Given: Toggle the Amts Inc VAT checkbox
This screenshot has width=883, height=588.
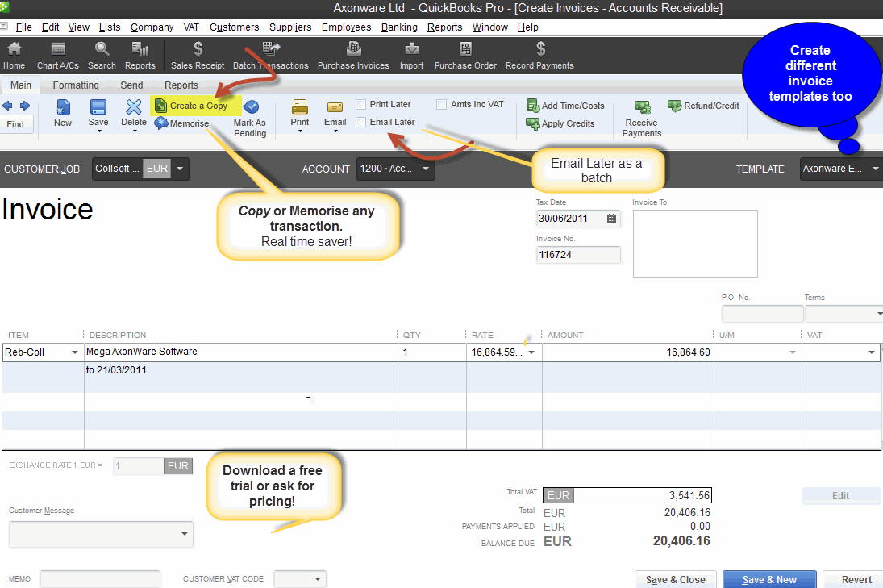Looking at the screenshot, I should pos(442,104).
